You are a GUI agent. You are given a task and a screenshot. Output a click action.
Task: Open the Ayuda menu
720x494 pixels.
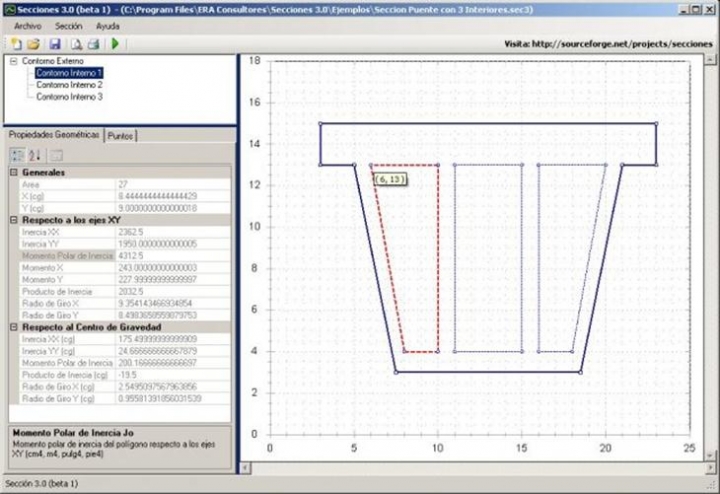click(107, 26)
